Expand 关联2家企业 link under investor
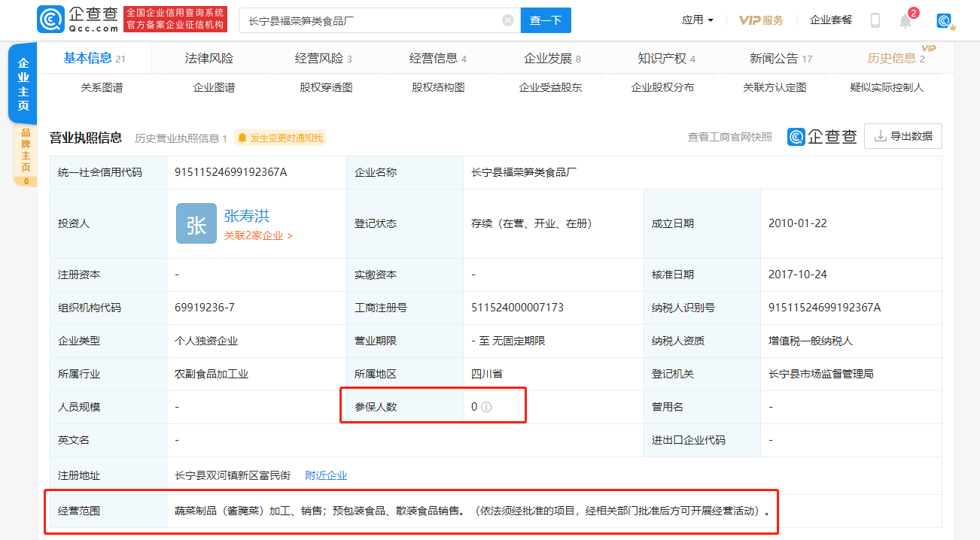 (258, 235)
